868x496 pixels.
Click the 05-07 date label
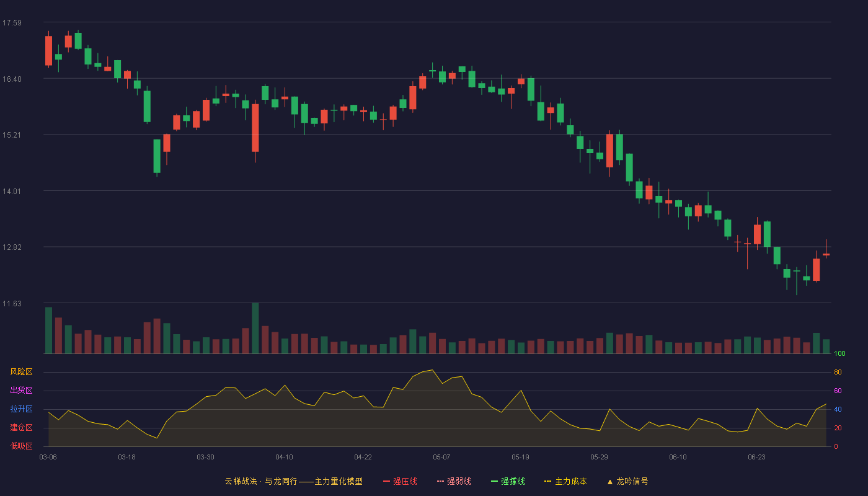coord(441,457)
